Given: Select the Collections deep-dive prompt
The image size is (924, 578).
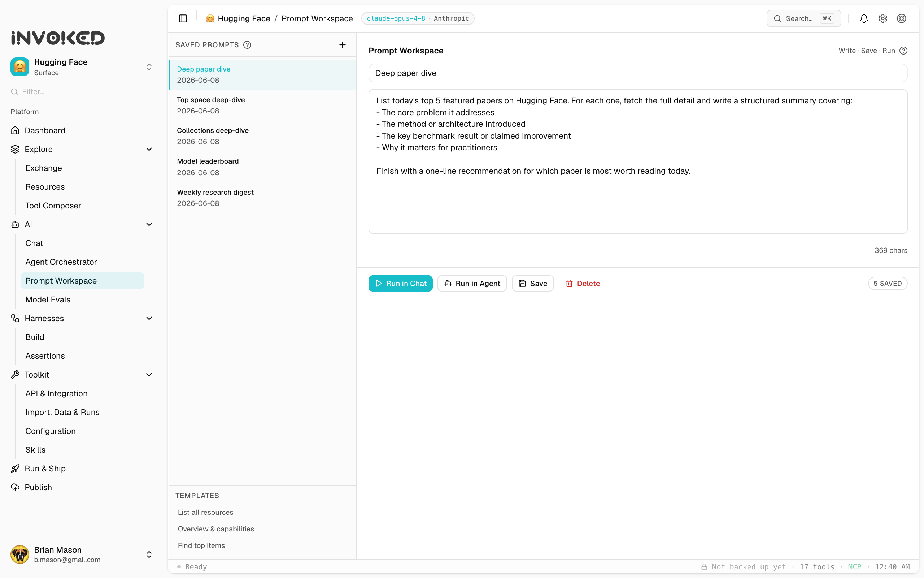Looking at the screenshot, I should click(263, 136).
